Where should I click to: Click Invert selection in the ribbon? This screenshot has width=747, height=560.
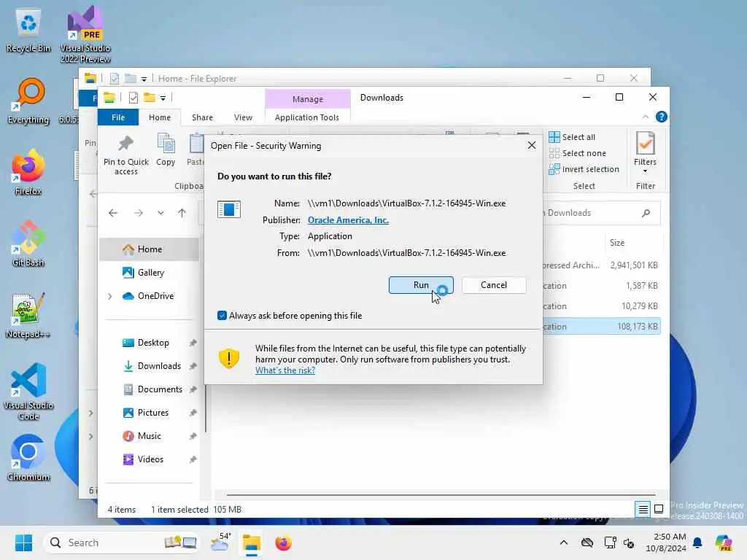584,169
